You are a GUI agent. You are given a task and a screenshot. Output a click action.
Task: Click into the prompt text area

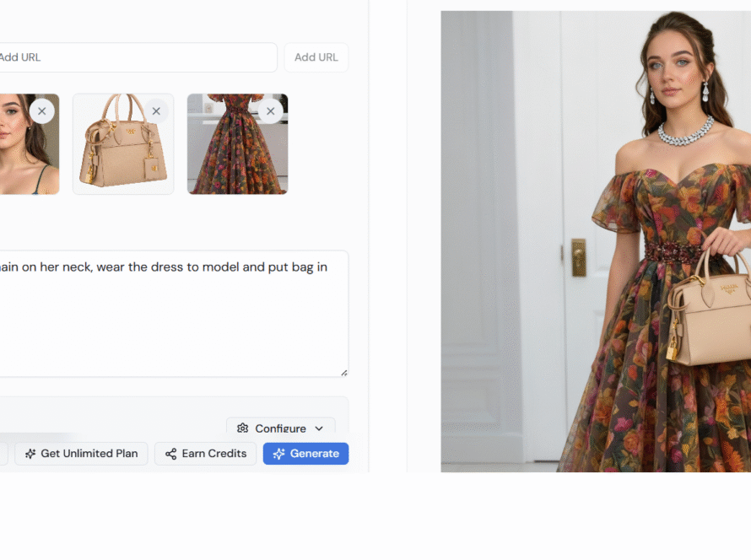tap(173, 314)
